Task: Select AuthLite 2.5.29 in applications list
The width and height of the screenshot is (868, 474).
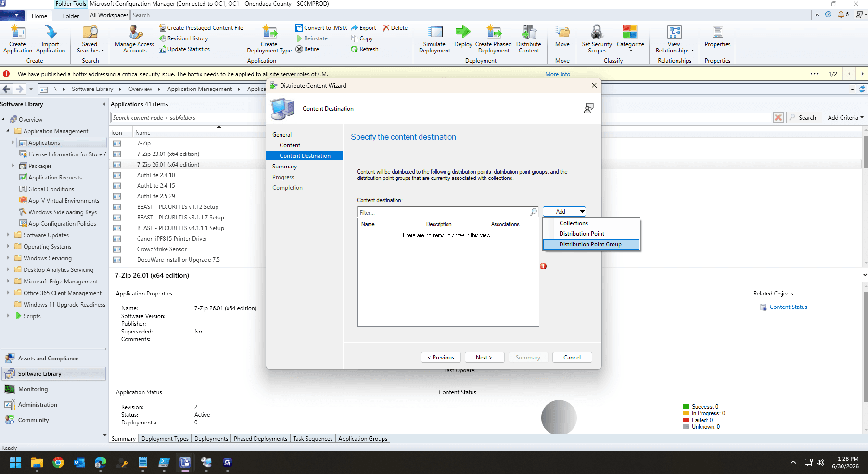Action: pos(156,196)
